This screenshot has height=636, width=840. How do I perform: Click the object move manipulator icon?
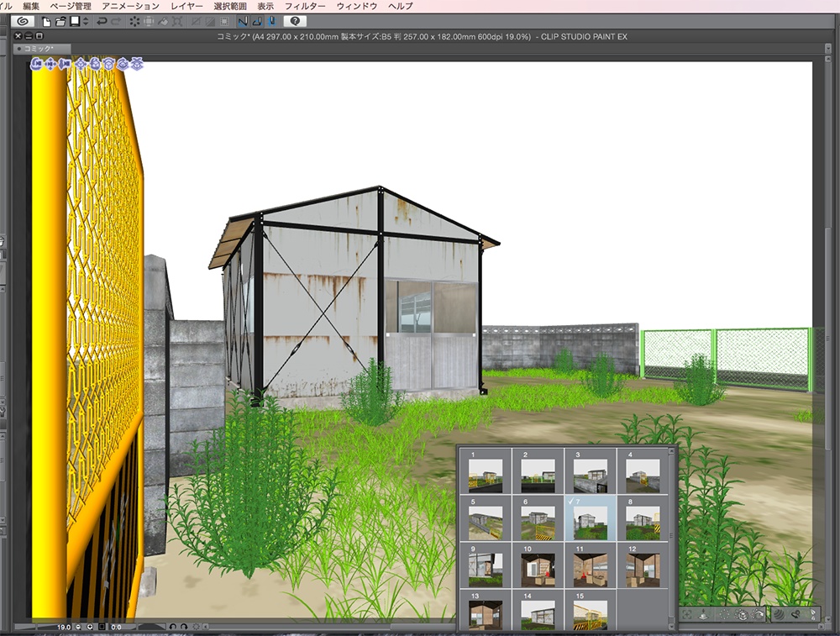coord(81,64)
